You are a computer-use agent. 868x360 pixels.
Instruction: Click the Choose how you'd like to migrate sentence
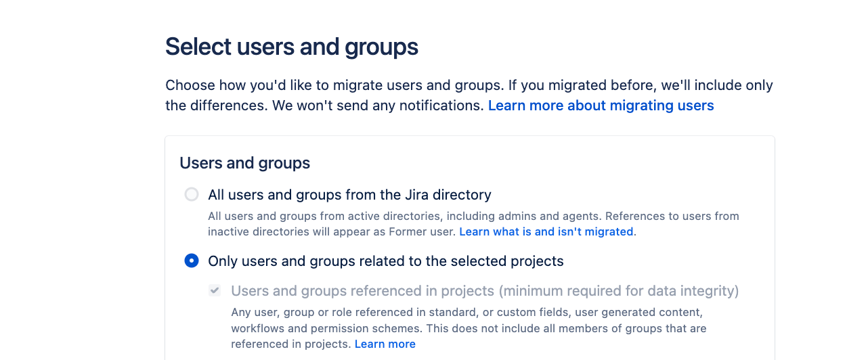click(x=333, y=86)
